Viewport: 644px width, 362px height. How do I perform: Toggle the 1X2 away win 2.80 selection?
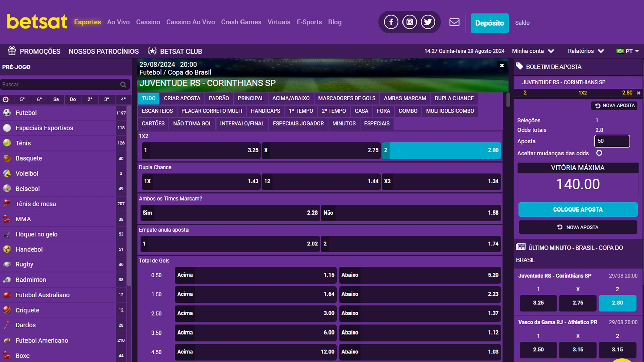point(441,150)
